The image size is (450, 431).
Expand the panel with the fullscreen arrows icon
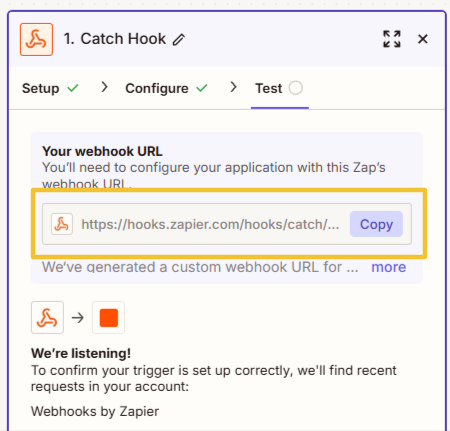(392, 39)
